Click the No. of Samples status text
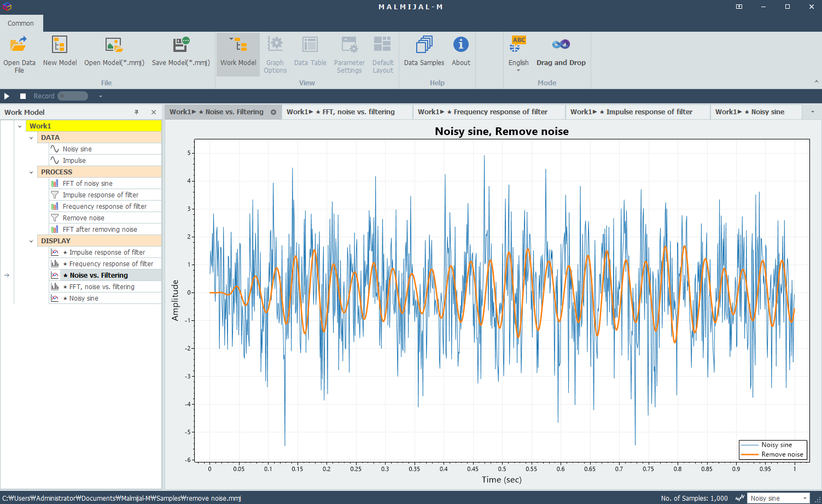The height and width of the screenshot is (504, 822). [694, 499]
